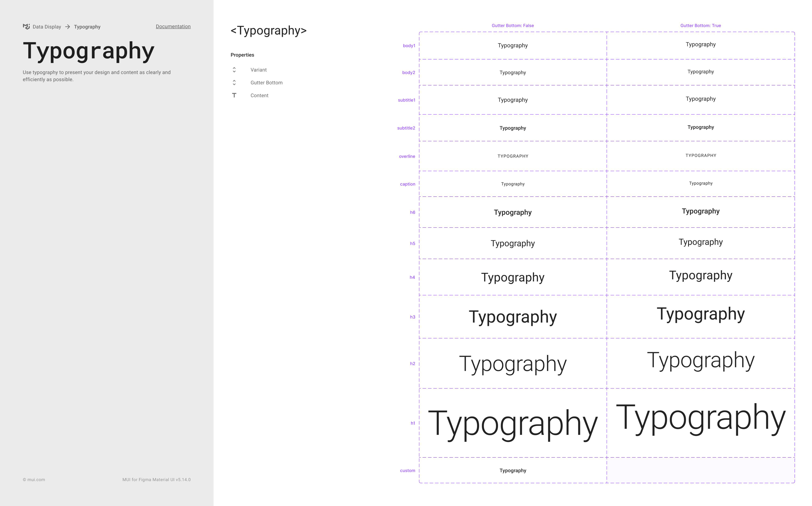Click the Content text property icon

tap(234, 95)
